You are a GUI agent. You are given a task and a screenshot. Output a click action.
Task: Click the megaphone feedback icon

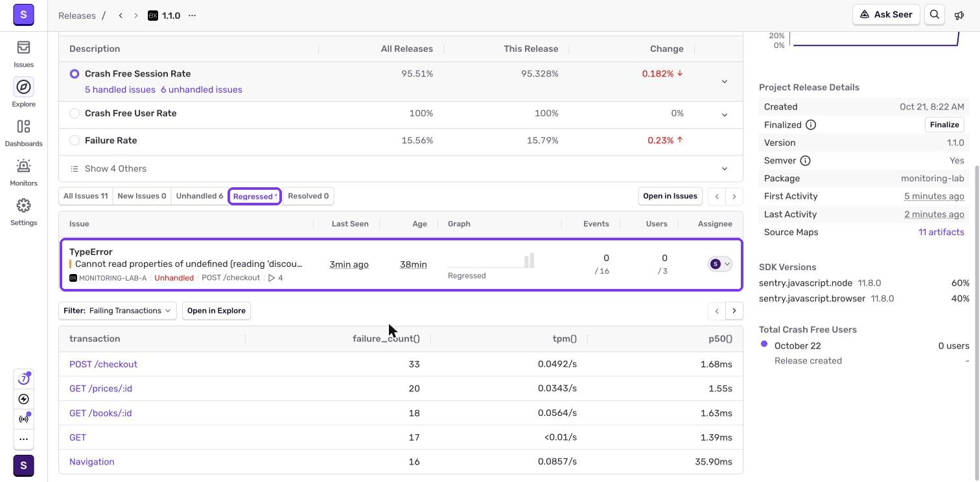[x=959, y=15]
